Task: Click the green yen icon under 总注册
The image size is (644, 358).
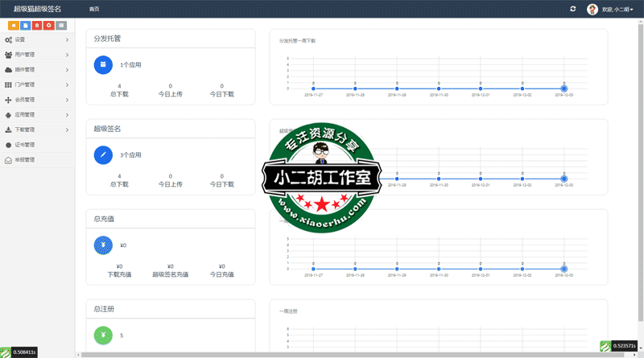Action: (103, 335)
